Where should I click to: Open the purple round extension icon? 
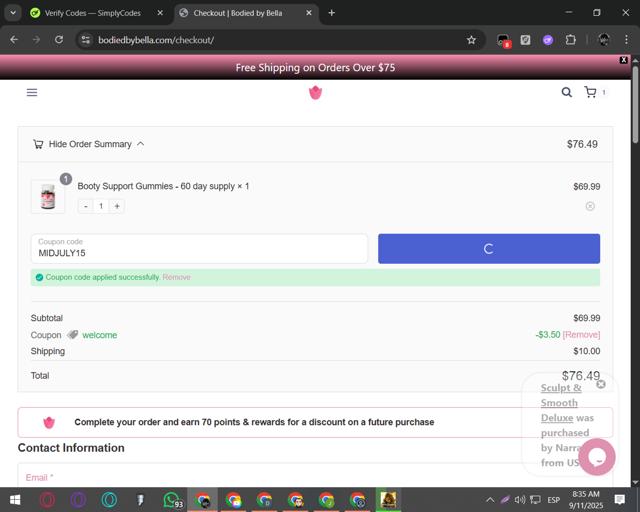(x=548, y=40)
